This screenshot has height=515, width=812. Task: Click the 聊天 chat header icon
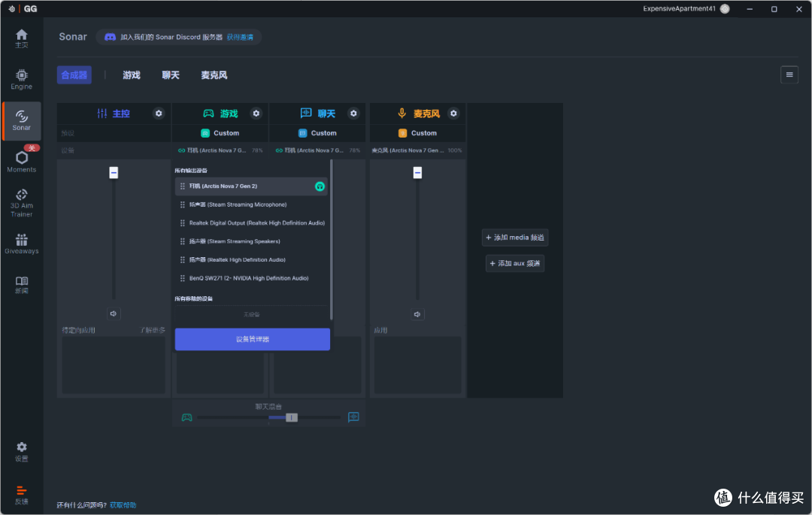(305, 113)
